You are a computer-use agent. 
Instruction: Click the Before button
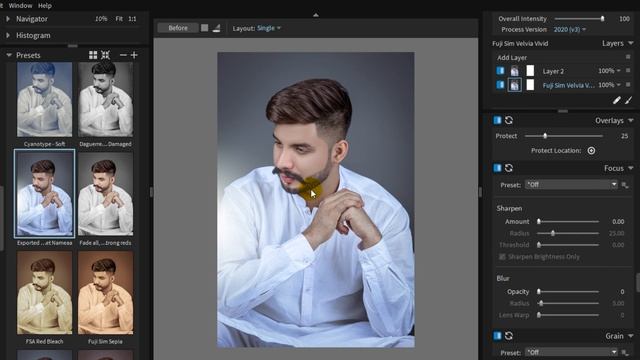tap(178, 28)
